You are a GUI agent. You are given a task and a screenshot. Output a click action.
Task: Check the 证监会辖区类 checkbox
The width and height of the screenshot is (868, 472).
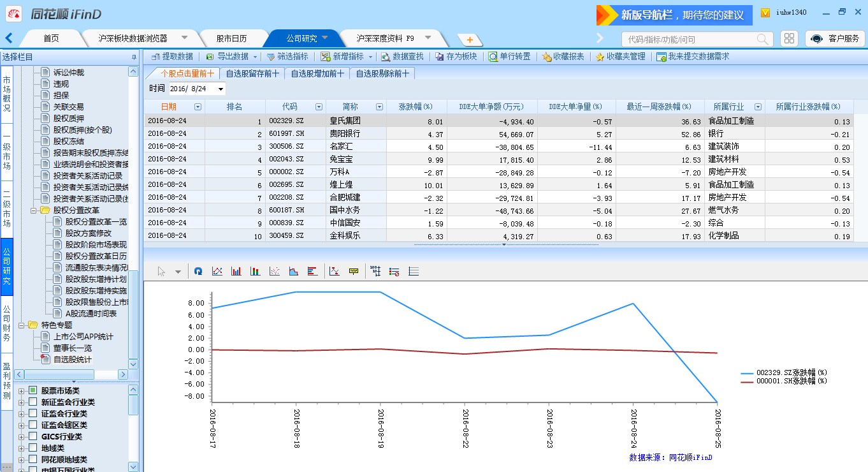tap(33, 425)
